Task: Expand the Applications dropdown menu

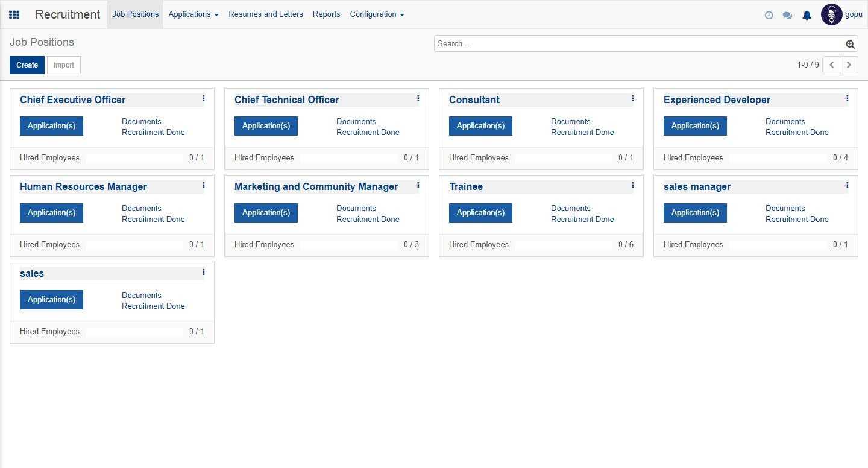Action: pos(193,14)
